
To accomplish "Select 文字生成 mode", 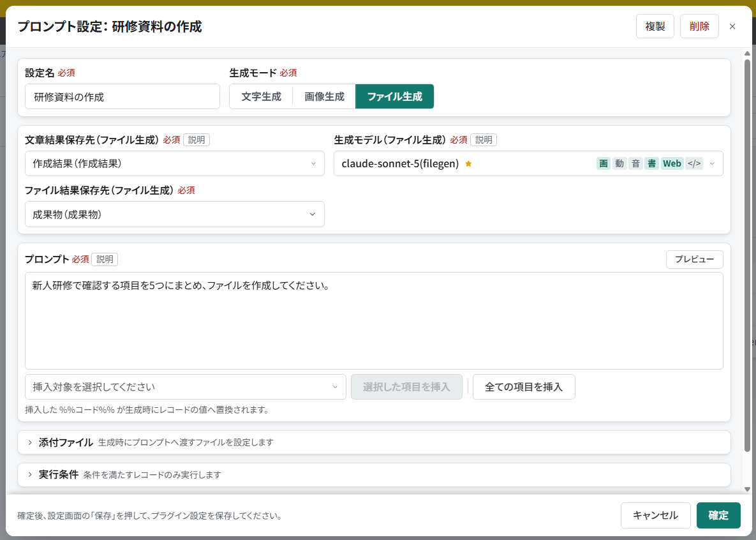I will point(262,96).
